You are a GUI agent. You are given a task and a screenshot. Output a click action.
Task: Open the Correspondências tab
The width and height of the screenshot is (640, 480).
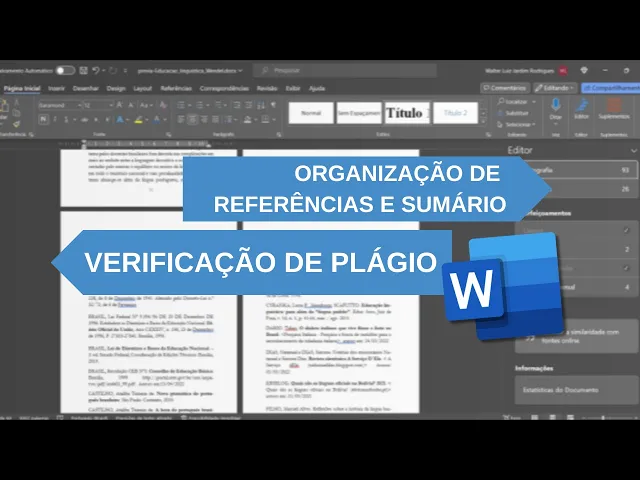click(x=224, y=88)
